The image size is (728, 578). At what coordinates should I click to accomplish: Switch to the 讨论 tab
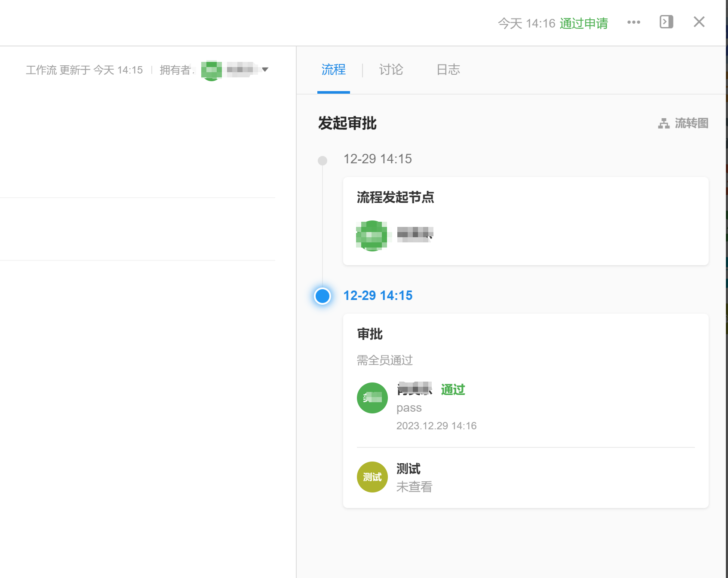click(x=391, y=70)
